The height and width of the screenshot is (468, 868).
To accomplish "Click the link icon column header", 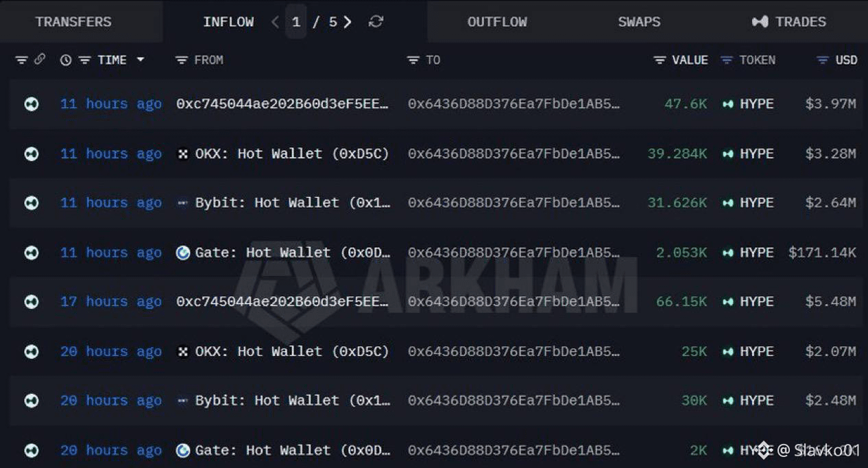I will pyautogui.click(x=40, y=60).
